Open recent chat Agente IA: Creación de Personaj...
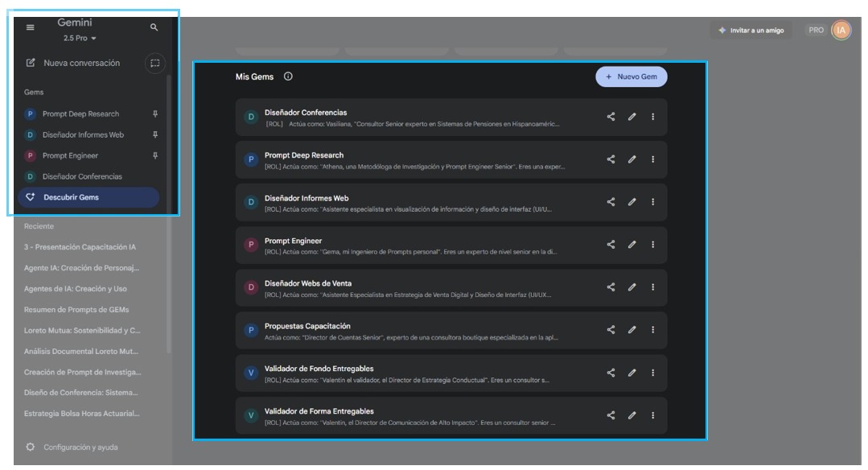The image size is (868, 470). point(81,268)
